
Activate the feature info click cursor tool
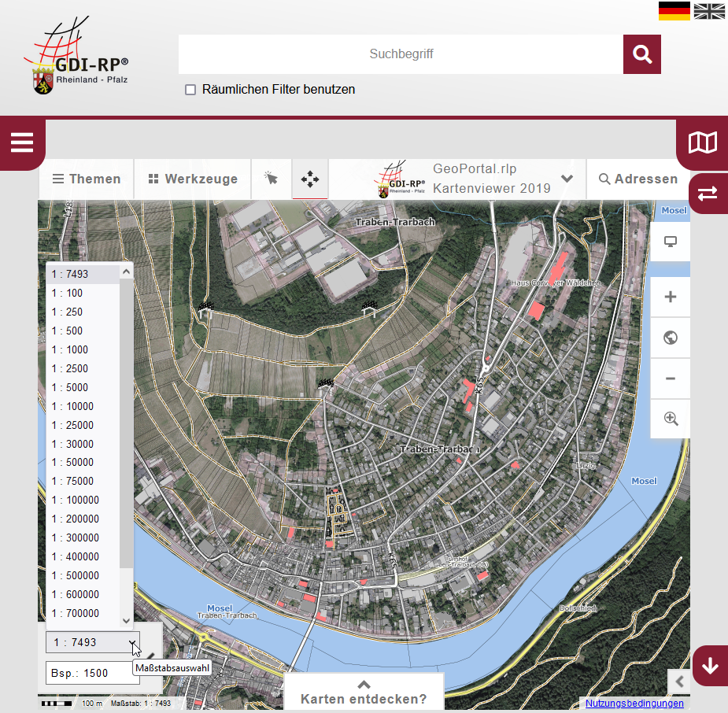272,179
